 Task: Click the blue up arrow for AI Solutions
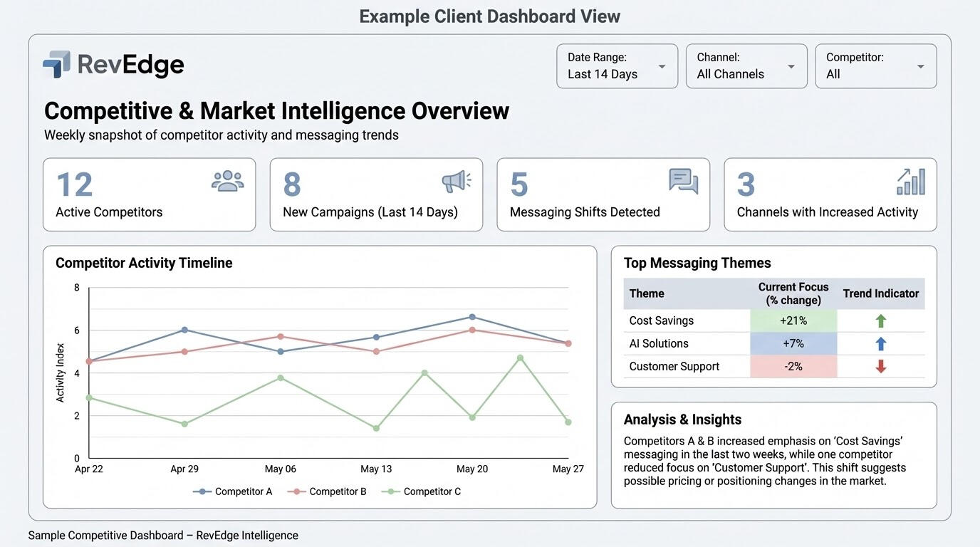[x=880, y=344]
